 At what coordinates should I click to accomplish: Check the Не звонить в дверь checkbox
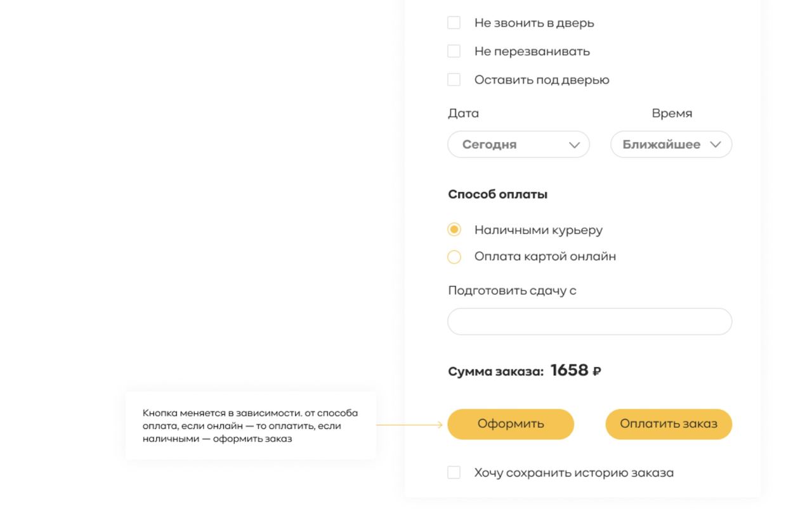click(x=454, y=23)
